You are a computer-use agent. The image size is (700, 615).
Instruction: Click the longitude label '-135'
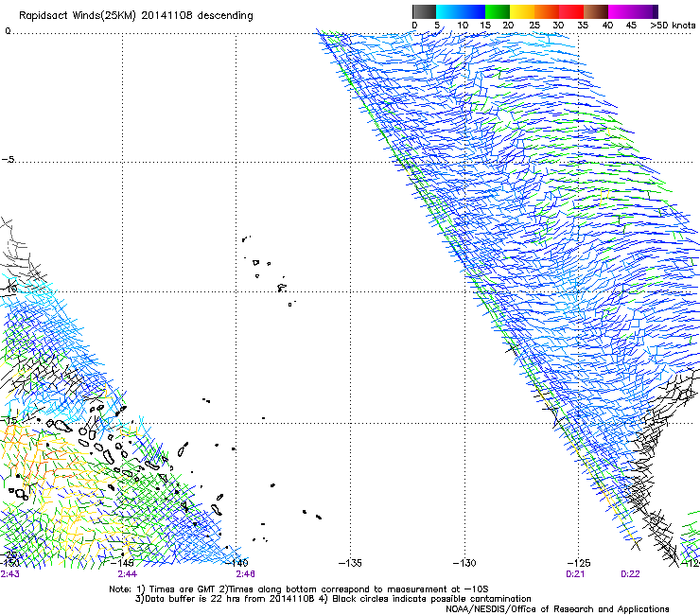(350, 563)
